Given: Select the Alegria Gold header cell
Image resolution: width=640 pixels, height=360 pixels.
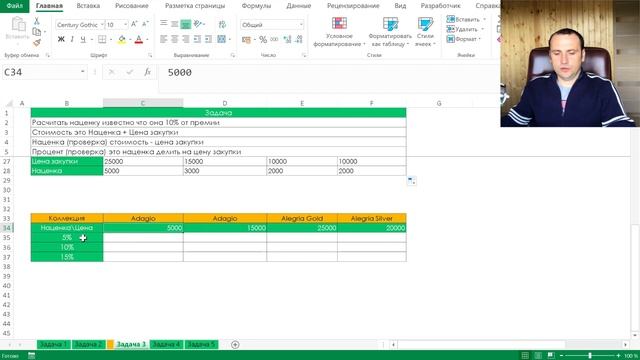Looking at the screenshot, I should click(302, 218).
